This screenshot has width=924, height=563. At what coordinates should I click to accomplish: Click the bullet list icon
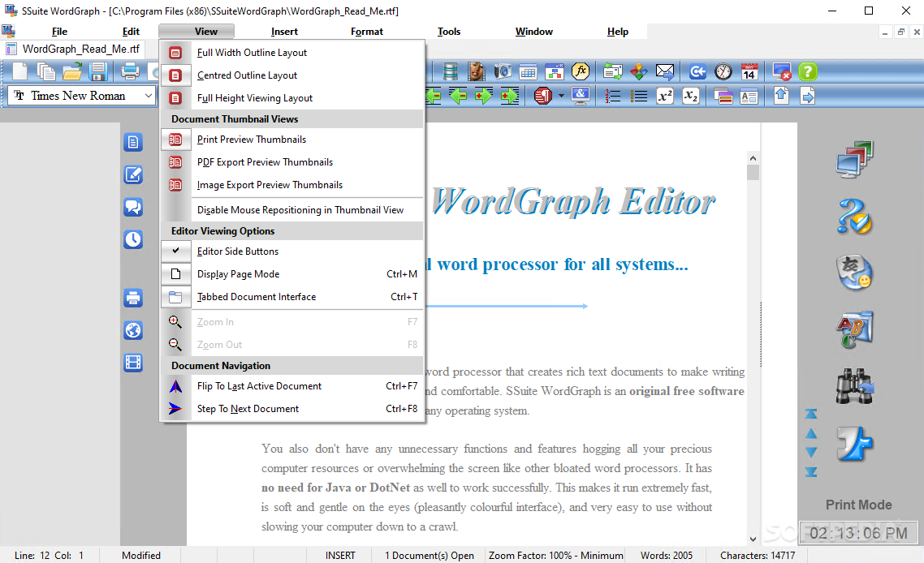[639, 96]
